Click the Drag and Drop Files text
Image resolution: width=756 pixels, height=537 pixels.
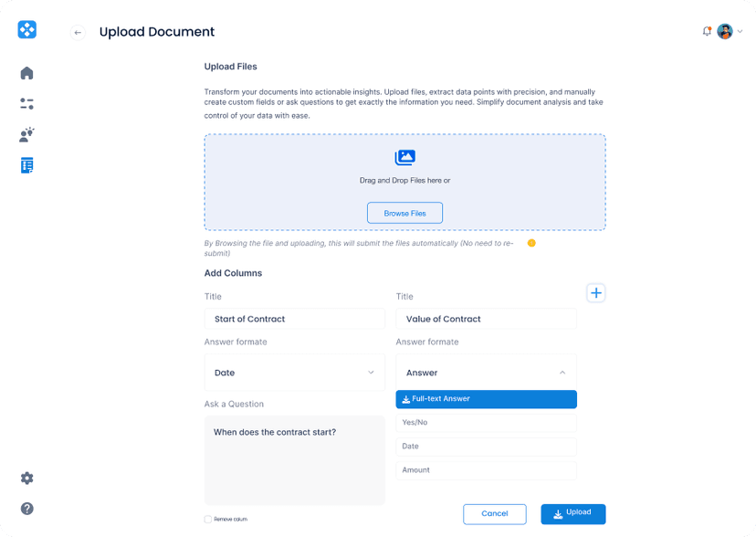coord(405,180)
